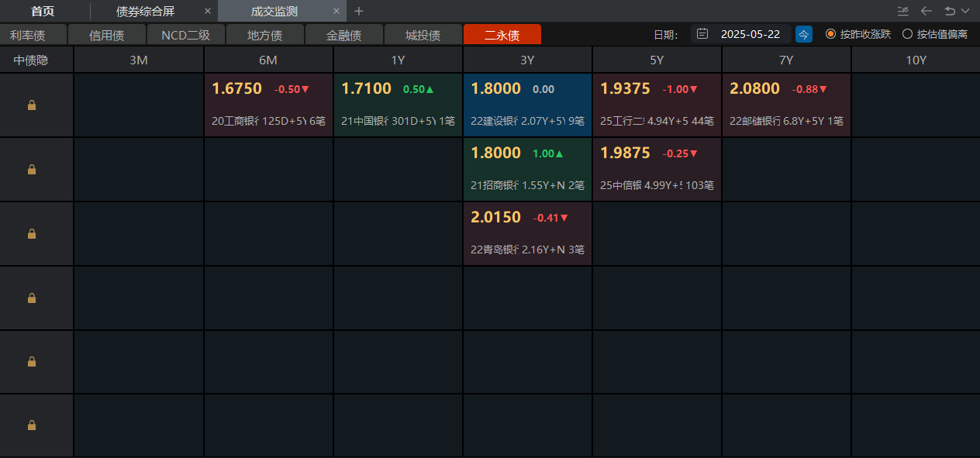Open the 21招商银行 trade cell at 1.8000
980x458 pixels.
point(527,170)
